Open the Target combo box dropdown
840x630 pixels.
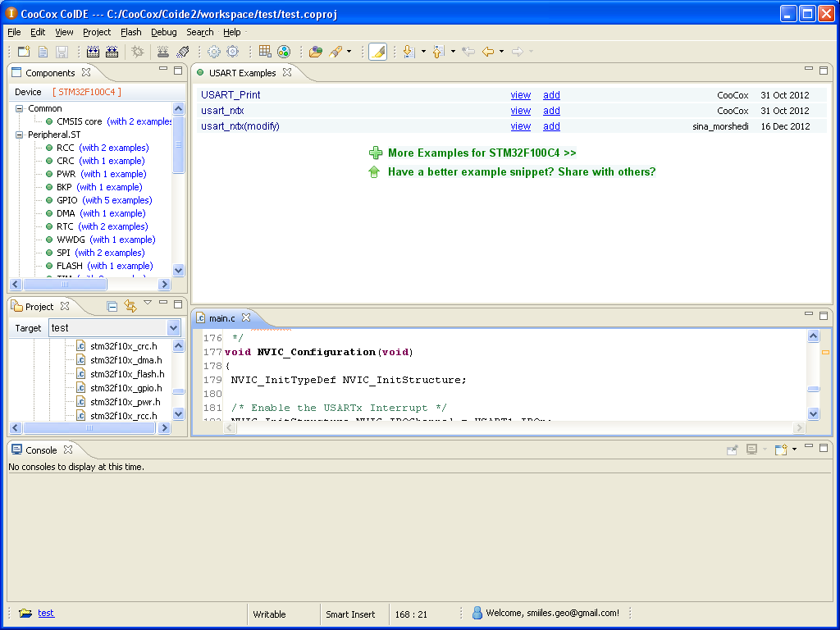(x=174, y=328)
